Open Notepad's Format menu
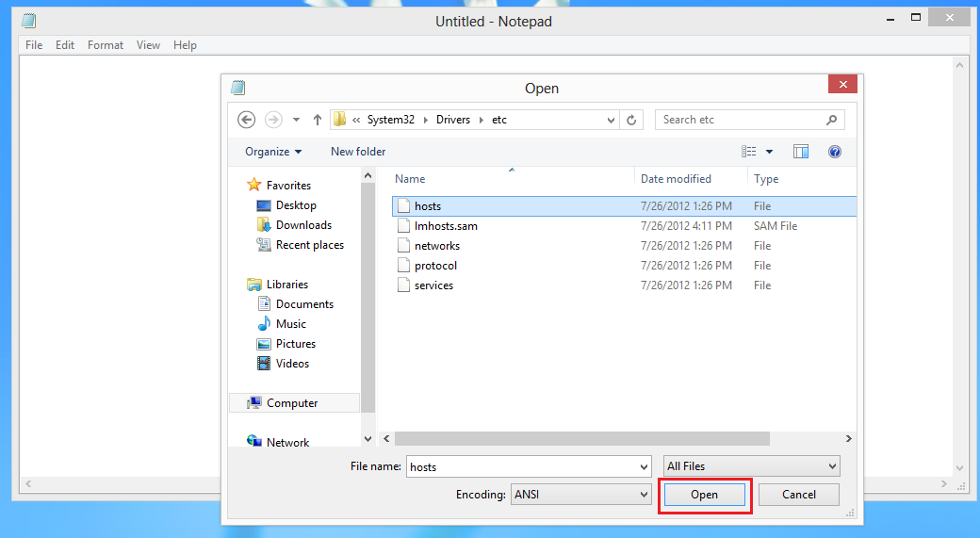 (x=105, y=45)
